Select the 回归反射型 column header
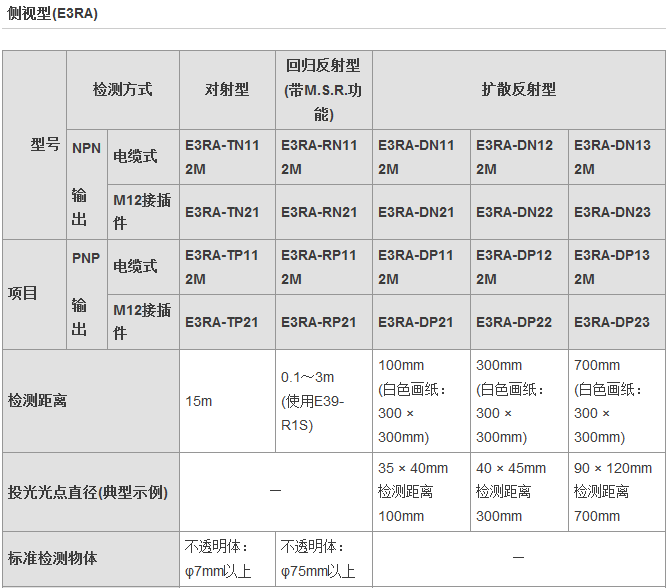The height and width of the screenshot is (588, 668). pos(323,90)
